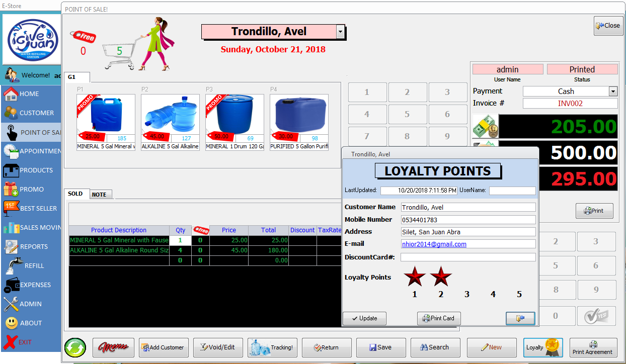Open Best Seller in sidebar
The width and height of the screenshot is (626, 364).
pyautogui.click(x=30, y=208)
